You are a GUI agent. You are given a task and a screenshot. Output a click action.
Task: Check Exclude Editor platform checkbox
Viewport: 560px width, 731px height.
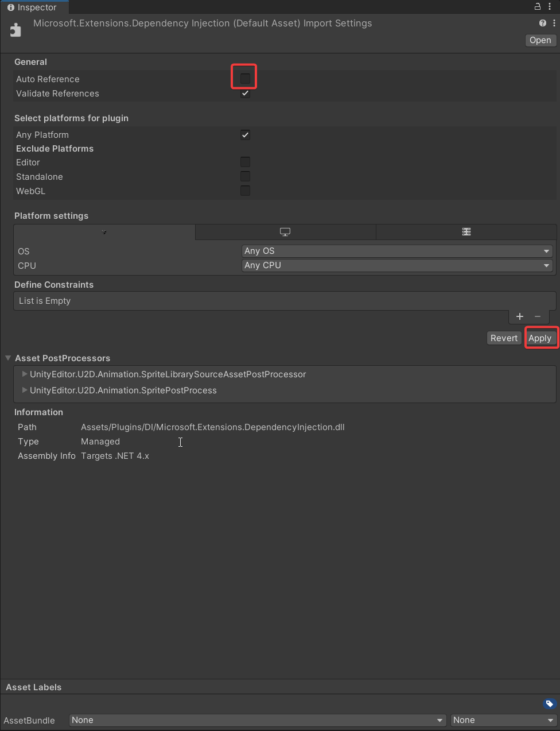pyautogui.click(x=245, y=162)
